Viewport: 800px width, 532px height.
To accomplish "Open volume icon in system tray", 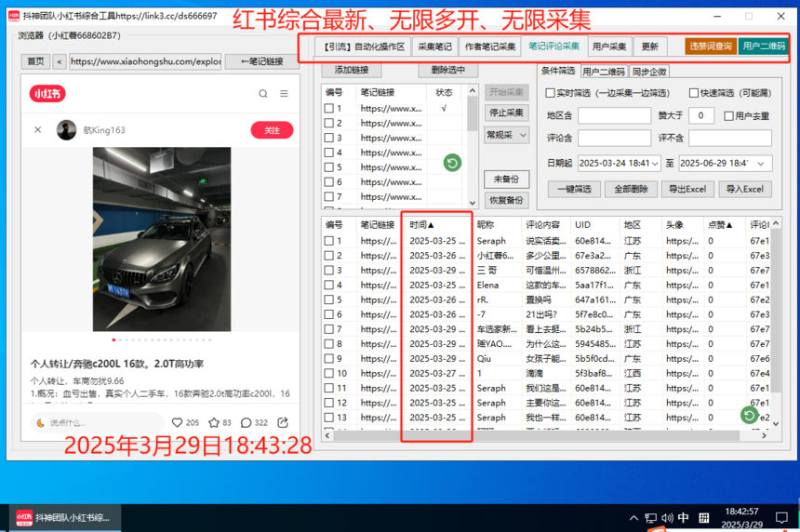I will click(667, 518).
